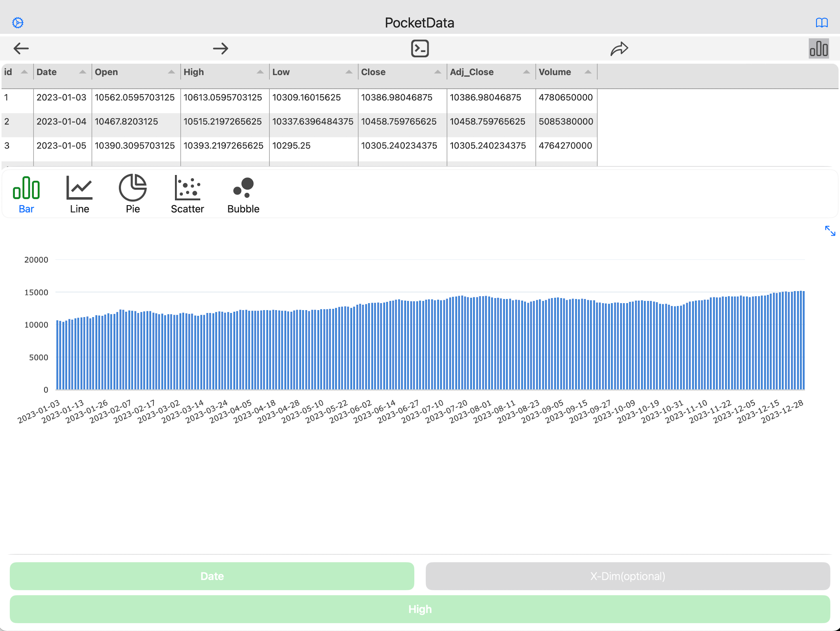The image size is (840, 631).
Task: Choose Bubble chart type
Action: click(x=243, y=194)
